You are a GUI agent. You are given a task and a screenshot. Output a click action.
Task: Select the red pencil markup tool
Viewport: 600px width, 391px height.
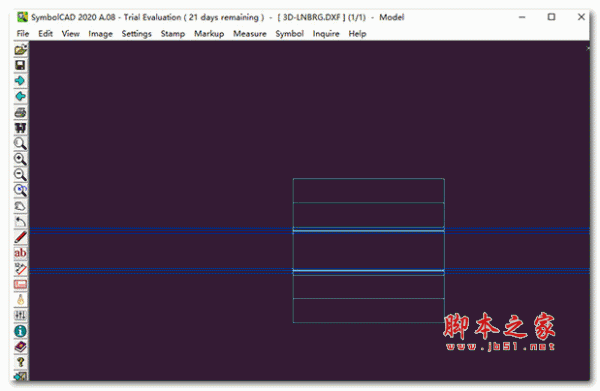click(x=21, y=238)
